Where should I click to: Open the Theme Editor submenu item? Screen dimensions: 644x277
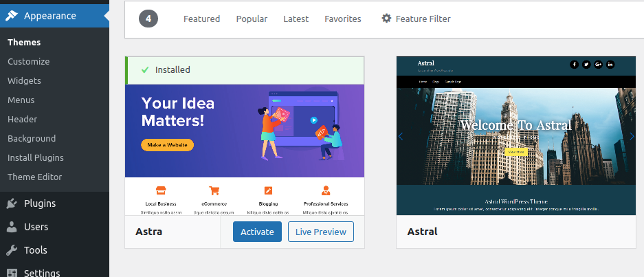(x=34, y=177)
